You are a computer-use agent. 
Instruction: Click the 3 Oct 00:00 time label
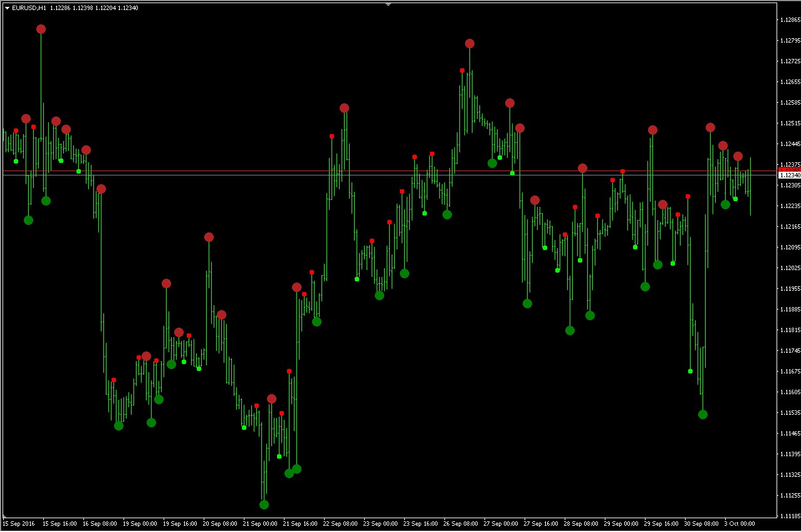pos(740,523)
